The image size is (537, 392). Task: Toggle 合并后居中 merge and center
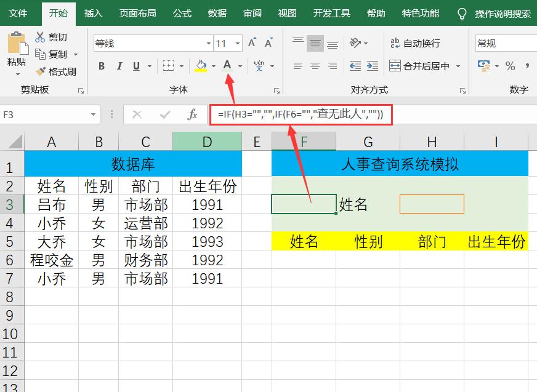click(x=424, y=66)
